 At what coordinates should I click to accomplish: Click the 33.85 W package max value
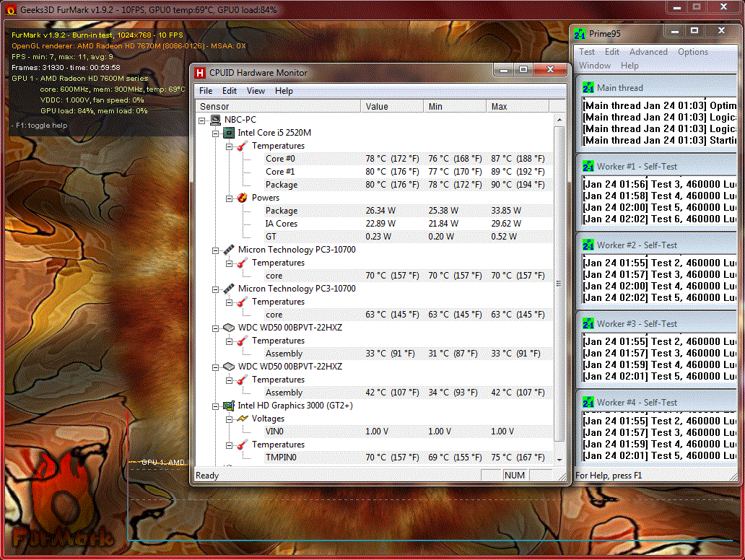click(506, 211)
